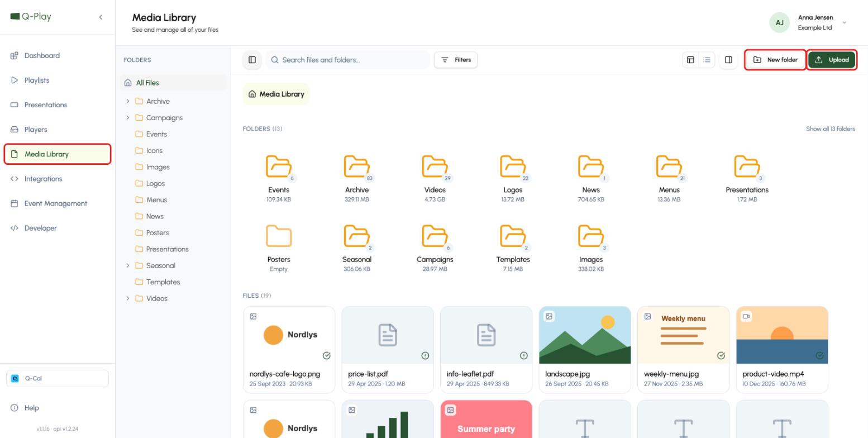
Task: Open the Menus folder icon in grid
Action: pyautogui.click(x=669, y=166)
